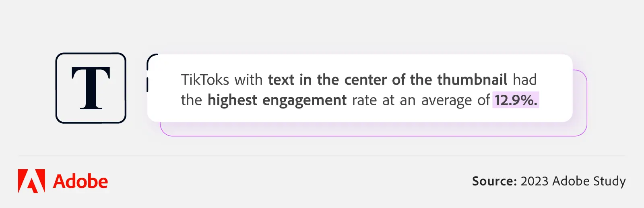The image size is (644, 208).
Task: Select the bold "highest engagement" phrase
Action: tap(277, 100)
